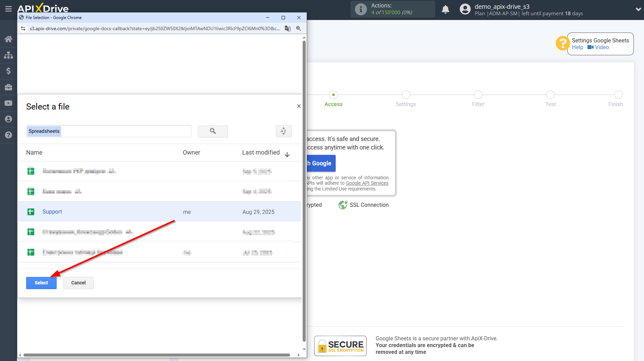This screenshot has height=361, width=644.
Task: Sort by the Owner column header
Action: (x=191, y=153)
